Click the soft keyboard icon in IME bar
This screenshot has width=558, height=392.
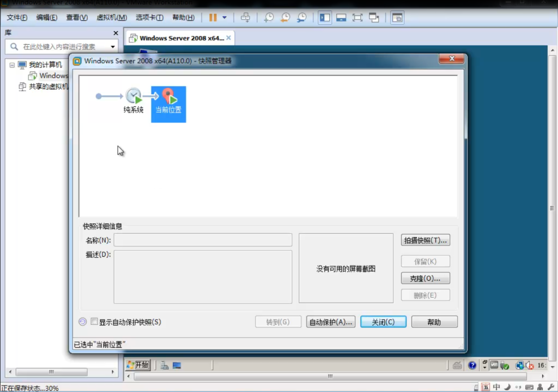click(x=529, y=388)
